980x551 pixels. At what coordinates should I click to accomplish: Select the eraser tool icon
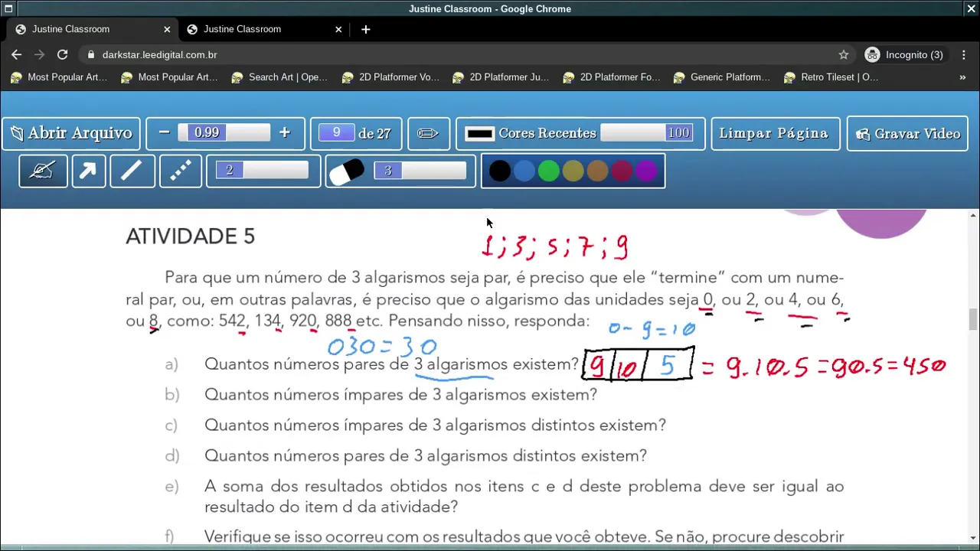coord(346,171)
